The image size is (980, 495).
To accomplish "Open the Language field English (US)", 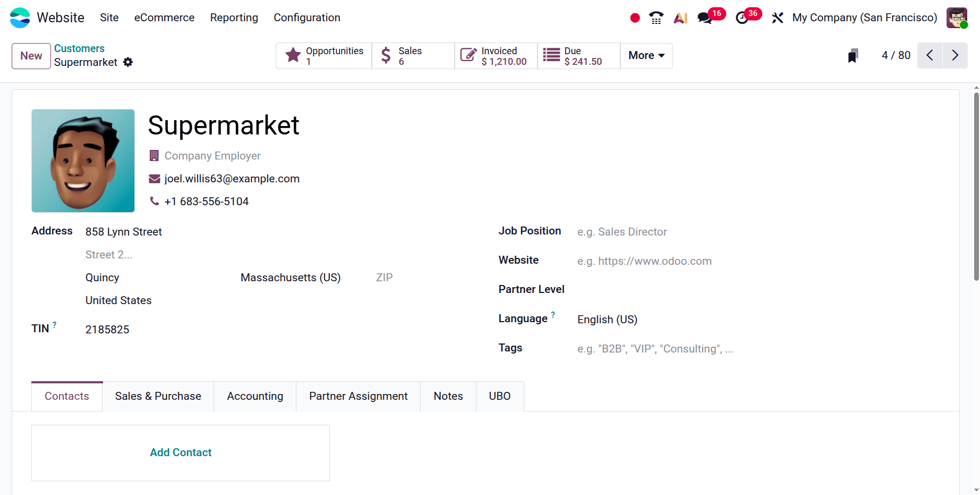I will point(760,320).
